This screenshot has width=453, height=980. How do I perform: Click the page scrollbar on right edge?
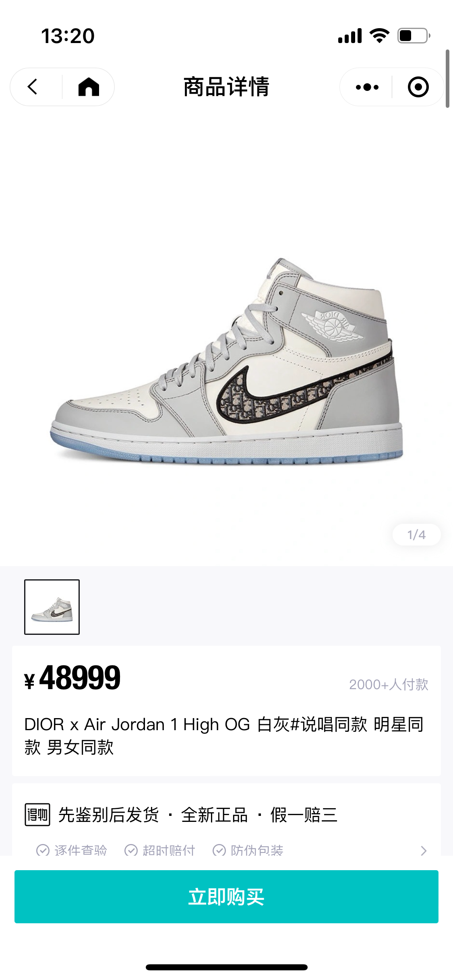447,79
